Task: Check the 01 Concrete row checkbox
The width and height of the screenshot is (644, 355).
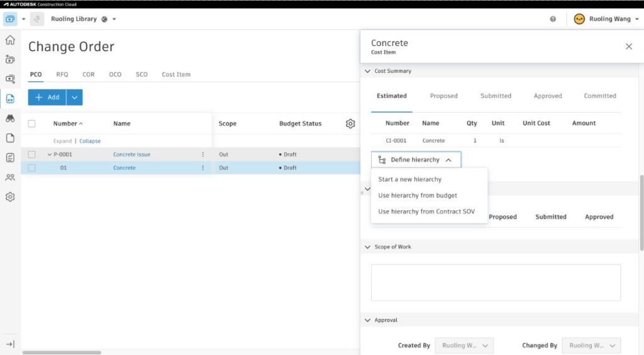Action: pyautogui.click(x=31, y=167)
